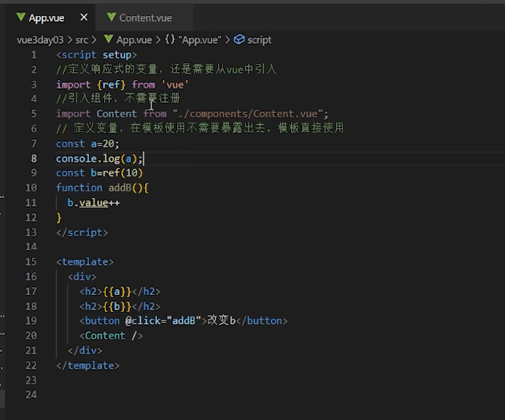The image size is (505, 420).
Task: Click the './components/Content.vue' path string
Action: point(248,114)
